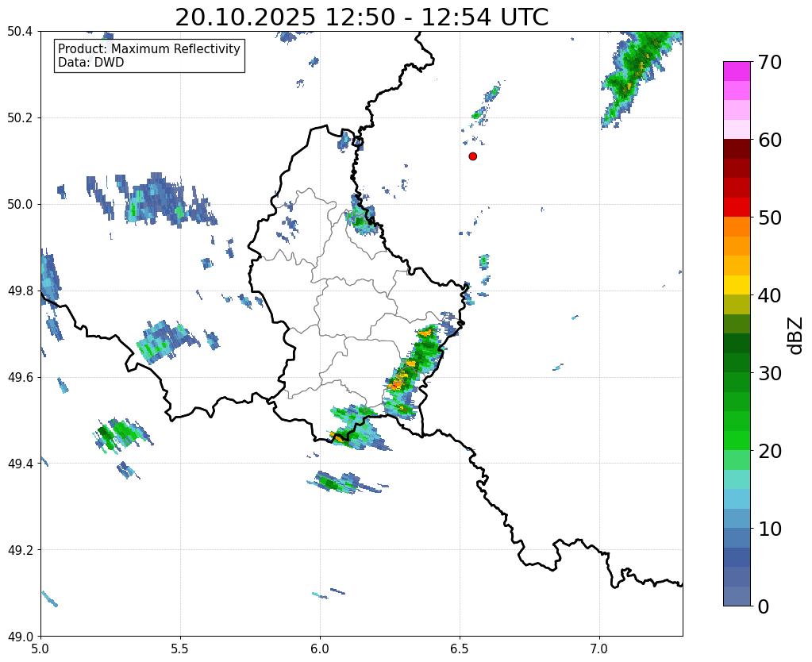Click latitude axis label 49.8
This screenshot has width=812, height=662.
tap(20, 291)
